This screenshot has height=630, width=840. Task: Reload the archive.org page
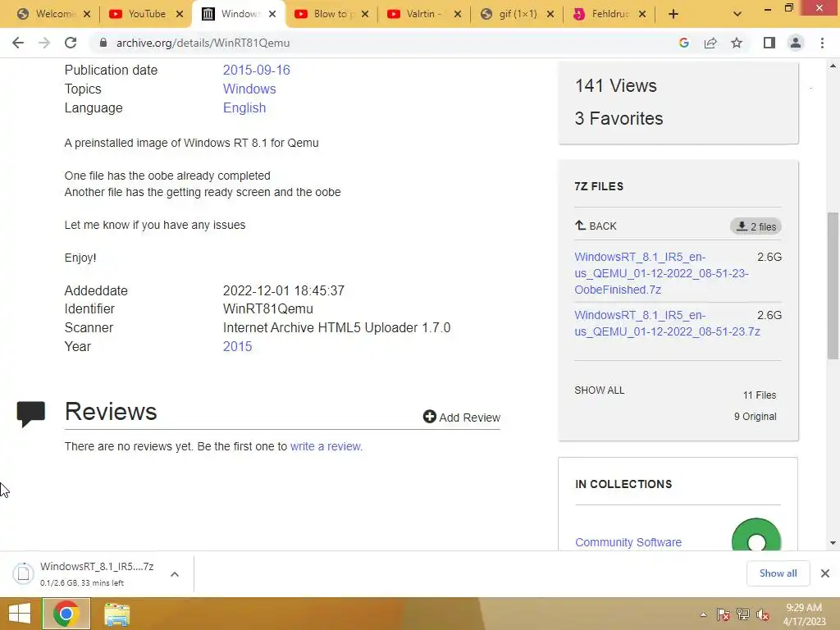pos(71,43)
